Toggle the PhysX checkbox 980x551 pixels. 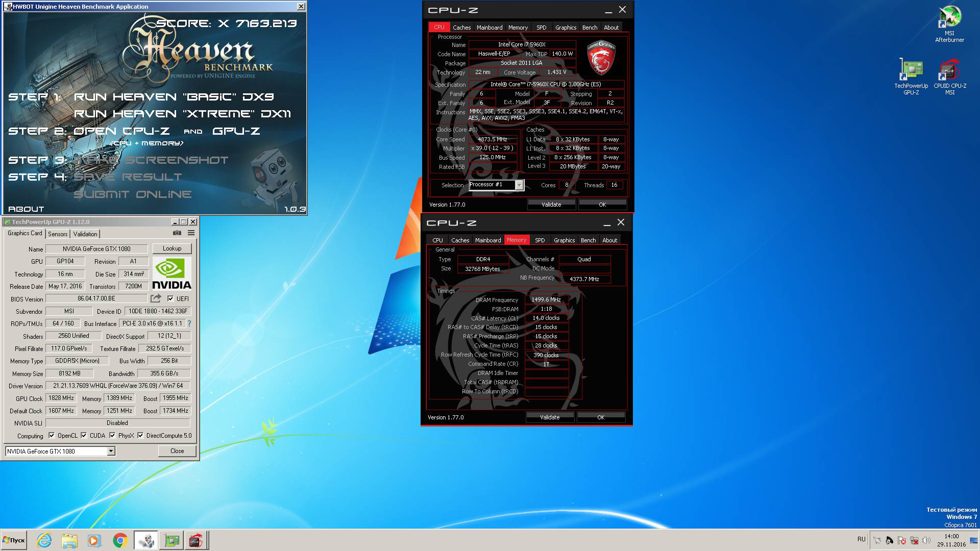point(112,435)
